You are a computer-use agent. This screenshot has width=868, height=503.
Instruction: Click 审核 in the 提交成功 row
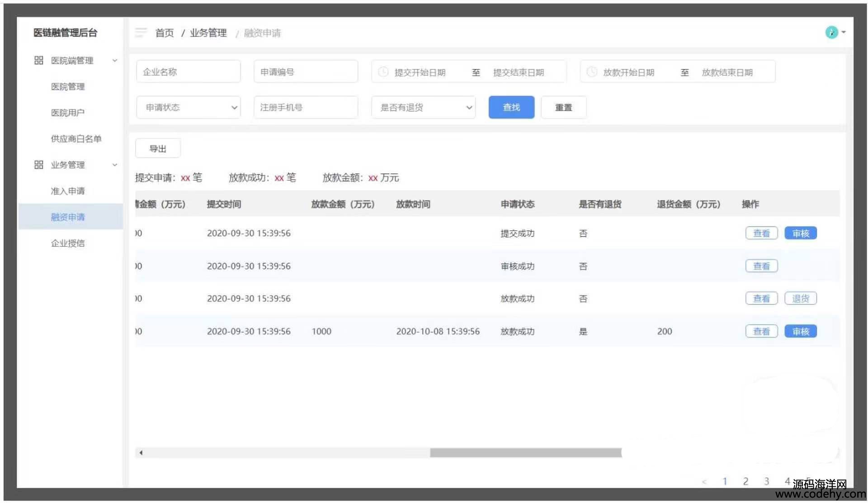click(x=801, y=233)
